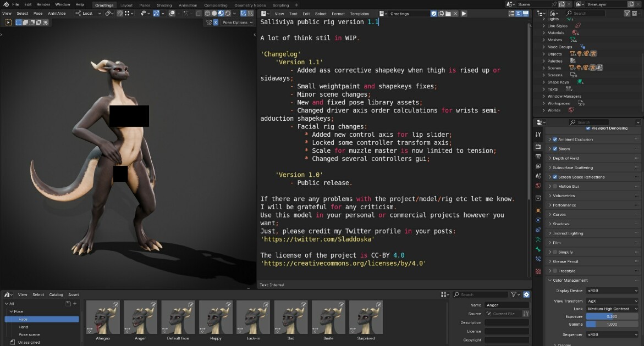Open the View Transform AgX dropdown

pos(612,301)
